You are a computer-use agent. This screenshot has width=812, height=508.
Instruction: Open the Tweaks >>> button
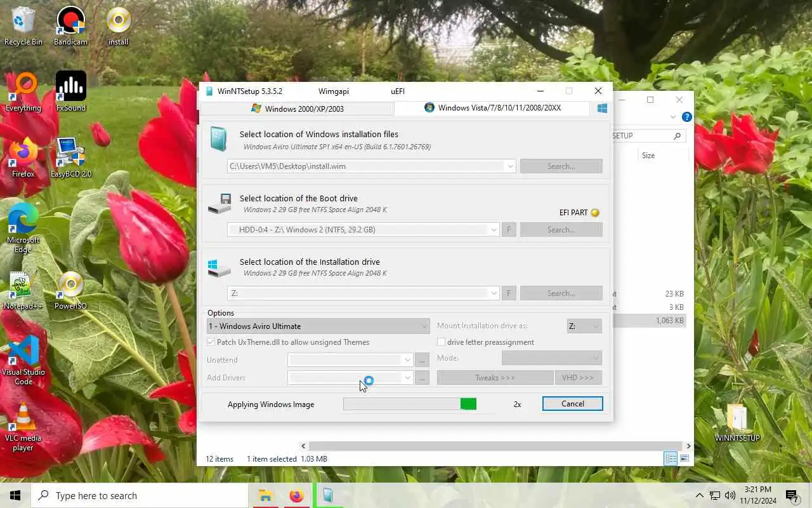[495, 378]
